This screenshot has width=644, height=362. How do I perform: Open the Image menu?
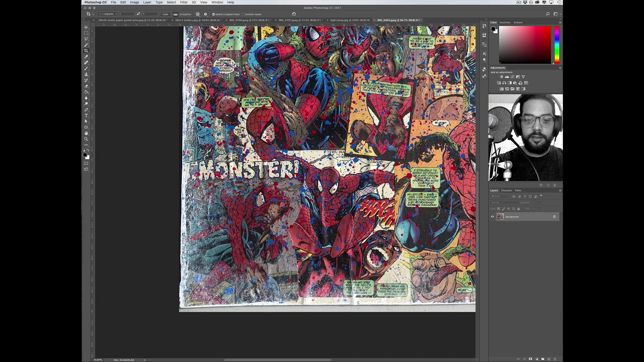(134, 3)
